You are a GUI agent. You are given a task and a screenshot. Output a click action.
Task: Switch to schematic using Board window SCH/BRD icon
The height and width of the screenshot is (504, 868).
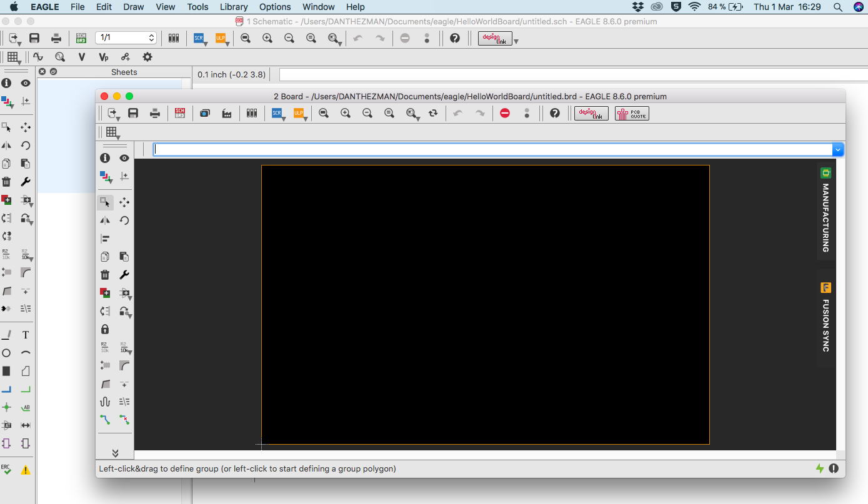tap(180, 113)
